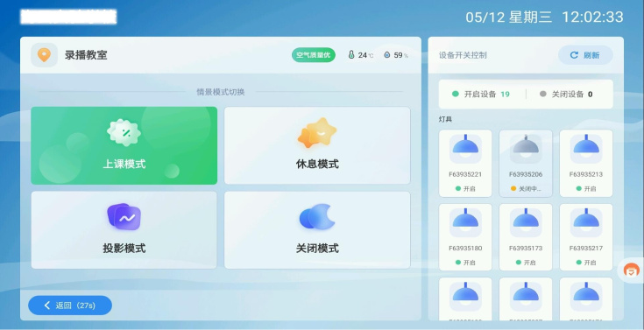Viewport: 644px width, 330px height.
Task: Refresh the device list with 刷新
Action: click(x=585, y=55)
